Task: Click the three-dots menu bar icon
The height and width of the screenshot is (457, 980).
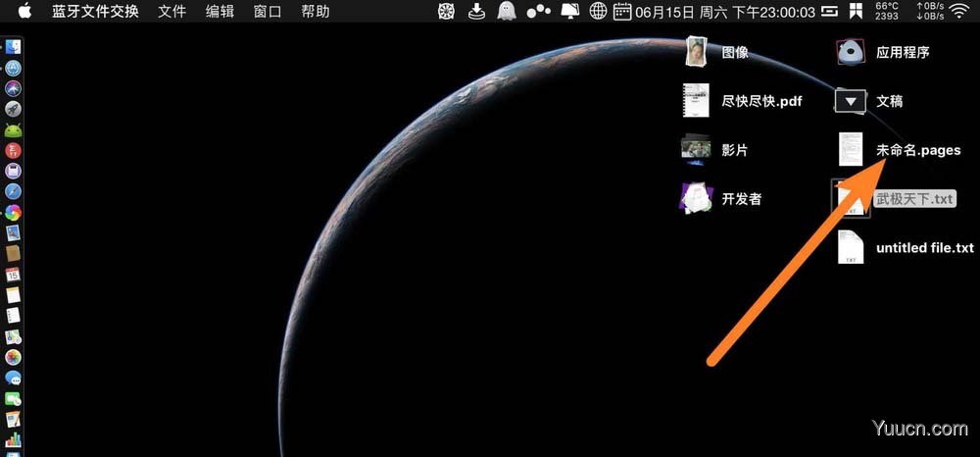Action: point(538,11)
